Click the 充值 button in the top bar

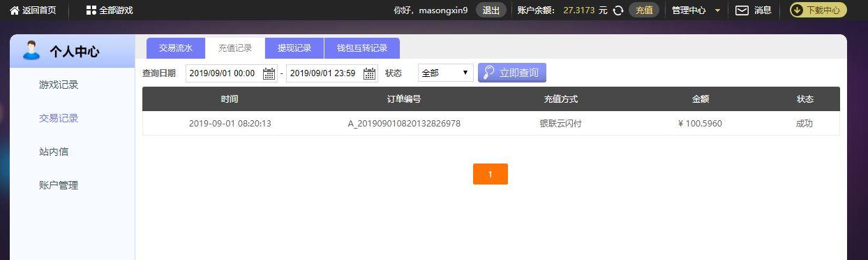(x=644, y=10)
